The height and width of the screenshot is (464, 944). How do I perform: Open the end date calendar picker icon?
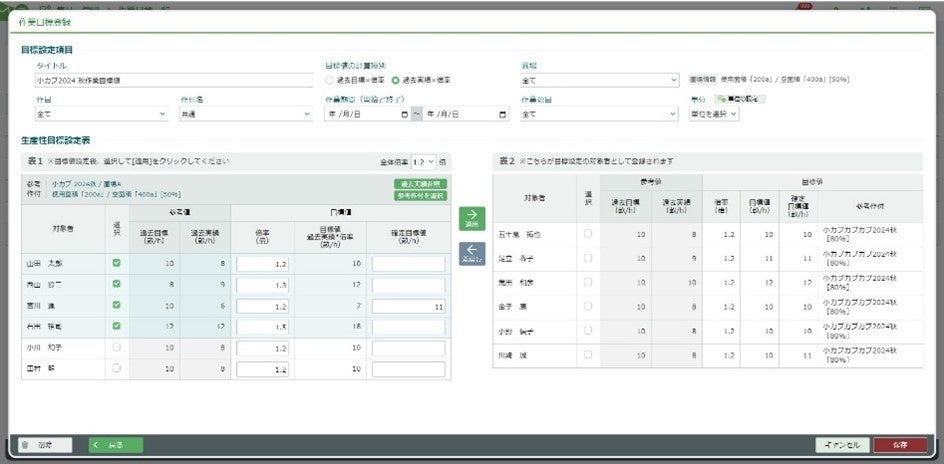pos(503,114)
